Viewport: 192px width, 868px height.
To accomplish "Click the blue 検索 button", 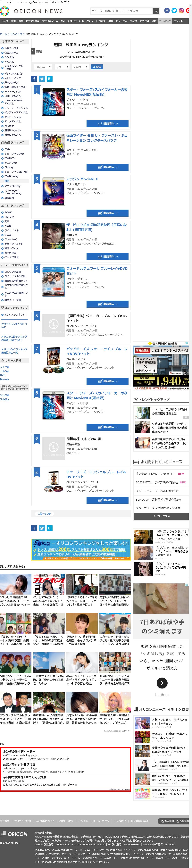I will pos(97,67).
